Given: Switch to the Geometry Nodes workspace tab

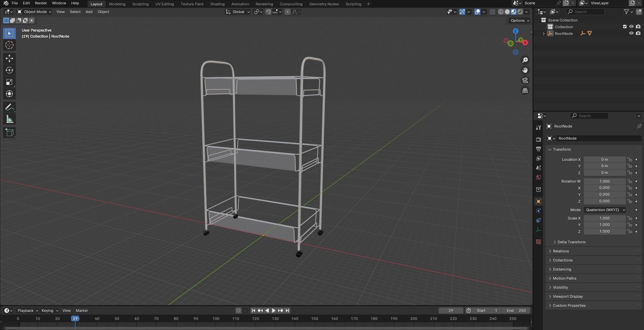Looking at the screenshot, I should 324,4.
